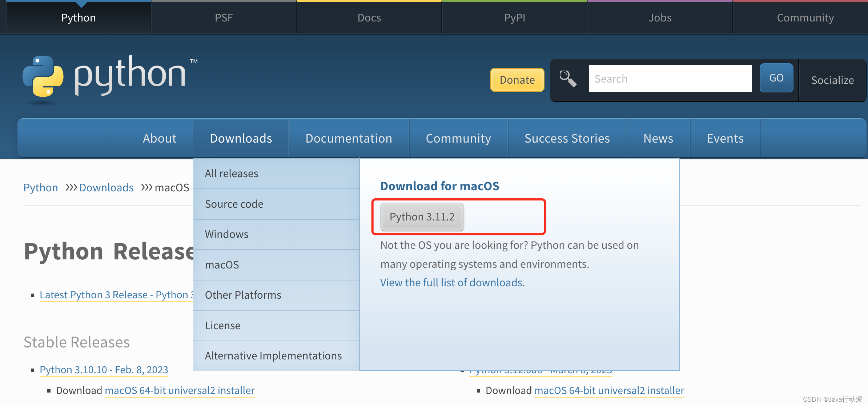Open the Socialize dropdown
This screenshot has width=868, height=406.
pos(832,80)
